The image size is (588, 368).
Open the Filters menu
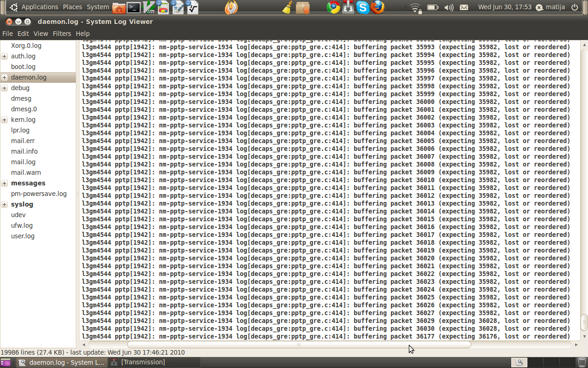coord(62,34)
